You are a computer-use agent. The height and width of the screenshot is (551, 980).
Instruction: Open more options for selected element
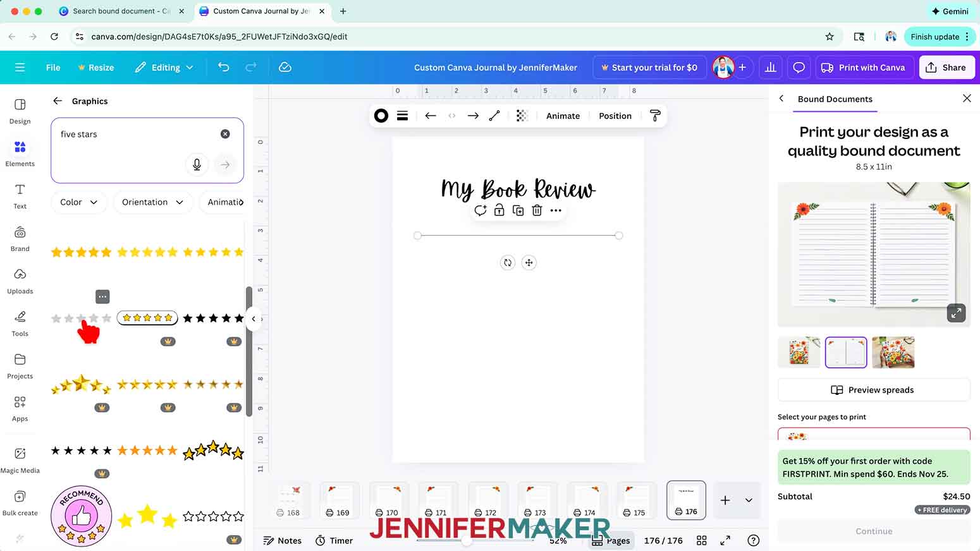tap(556, 210)
